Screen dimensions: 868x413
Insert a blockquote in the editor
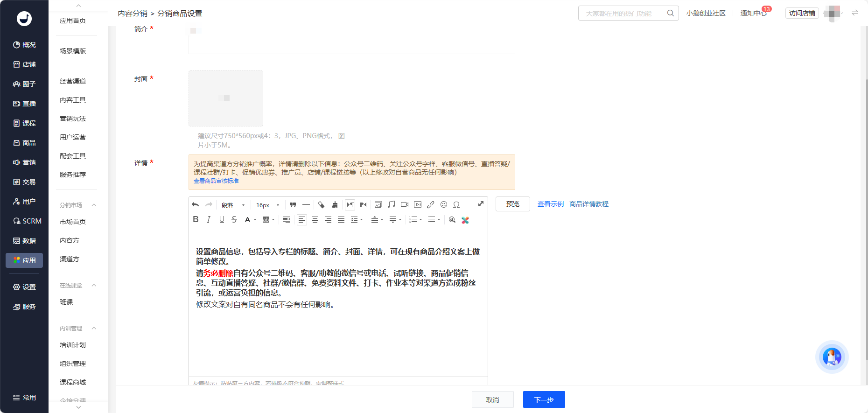pyautogui.click(x=293, y=204)
